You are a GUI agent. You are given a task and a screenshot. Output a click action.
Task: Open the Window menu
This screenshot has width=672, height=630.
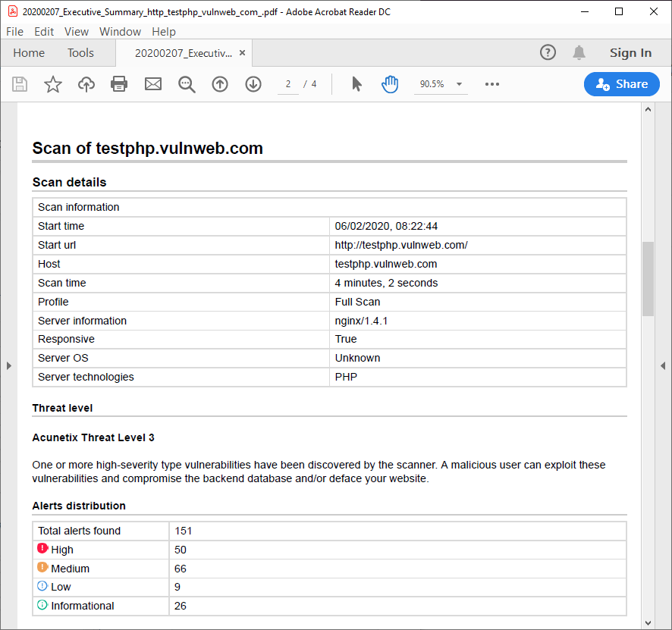[120, 32]
